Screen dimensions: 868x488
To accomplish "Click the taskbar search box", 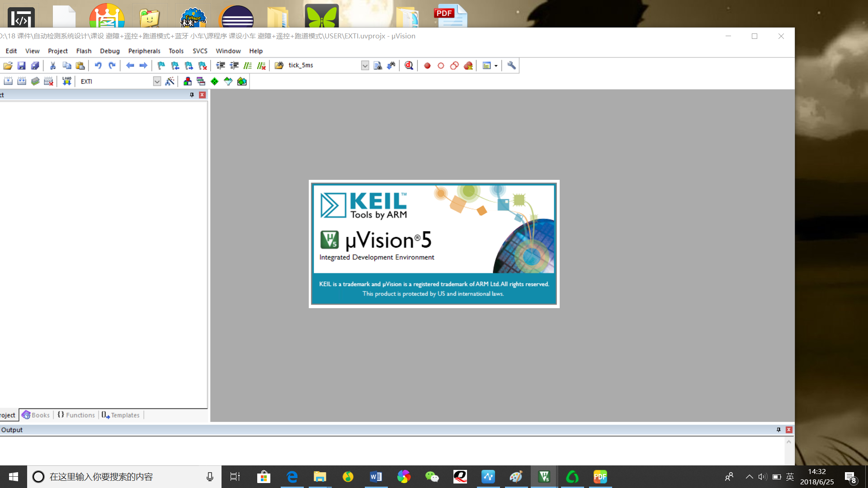I will point(124,477).
